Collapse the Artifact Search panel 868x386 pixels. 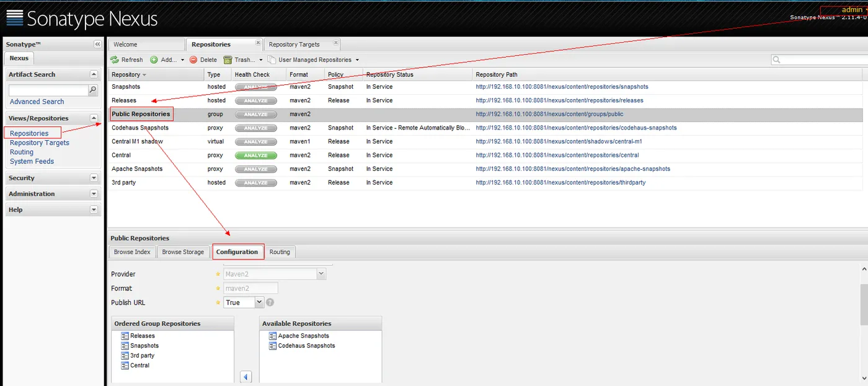(94, 74)
